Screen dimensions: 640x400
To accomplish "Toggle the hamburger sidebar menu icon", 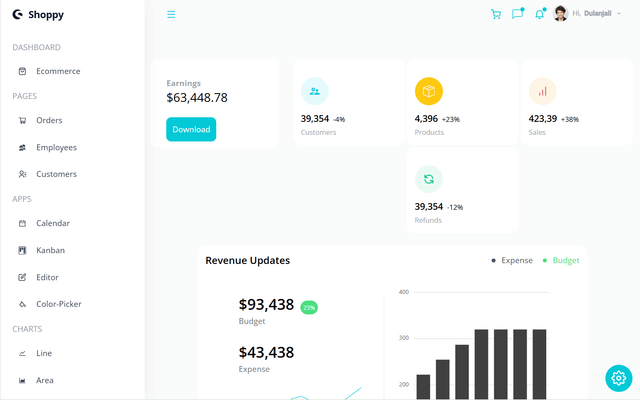I will (171, 15).
